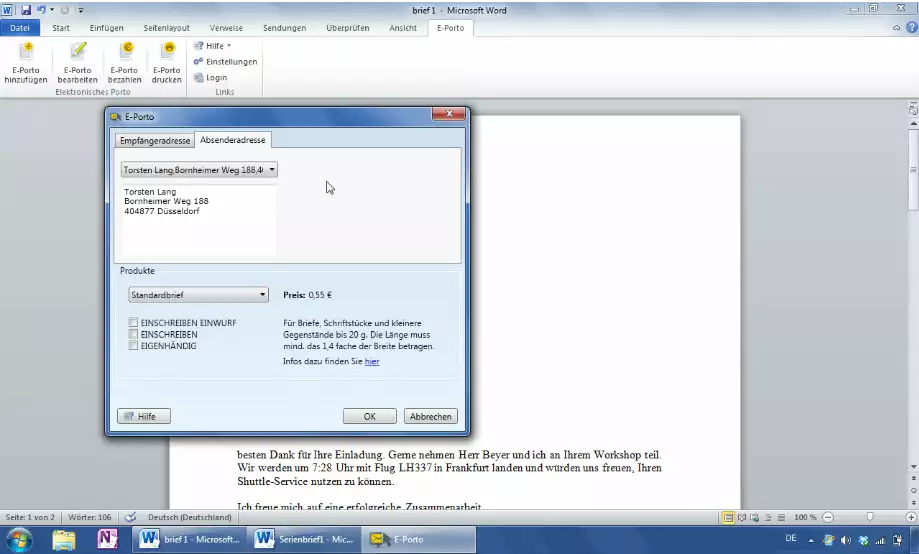Click the save icon in quick access toolbar
This screenshot has width=919, height=554.
point(26,9)
